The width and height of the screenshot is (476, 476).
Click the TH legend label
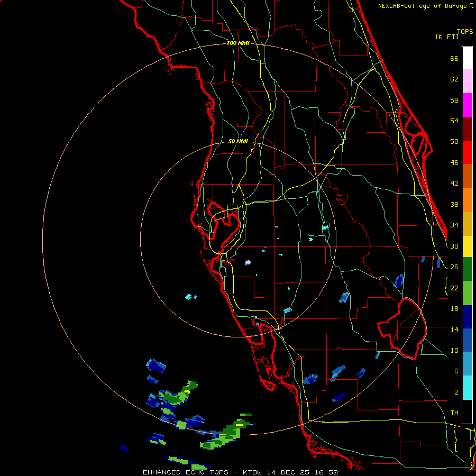pyautogui.click(x=454, y=413)
